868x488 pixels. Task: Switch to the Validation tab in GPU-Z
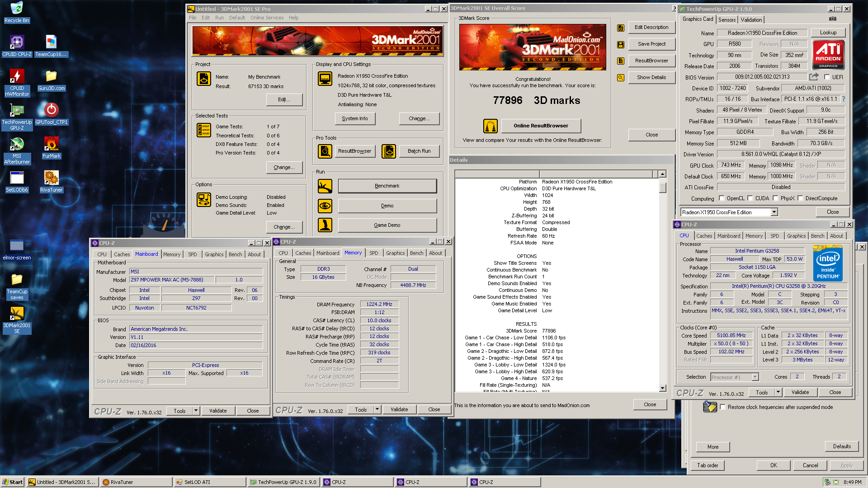click(x=751, y=20)
